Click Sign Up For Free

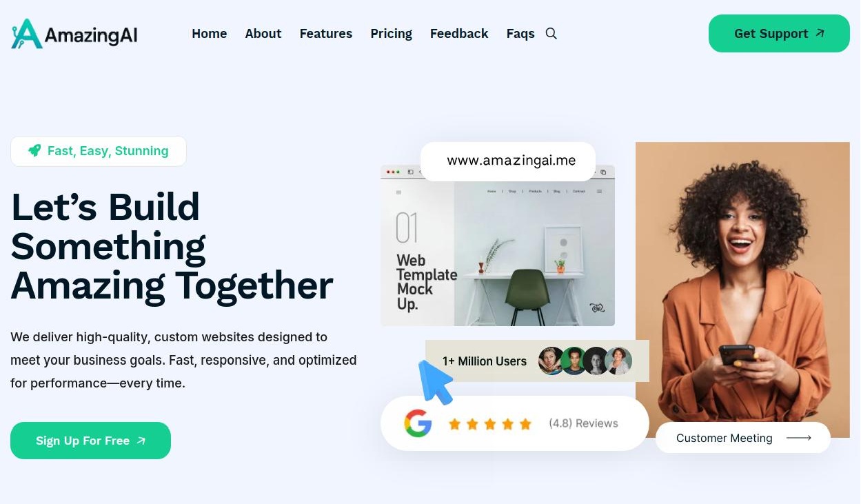(90, 441)
